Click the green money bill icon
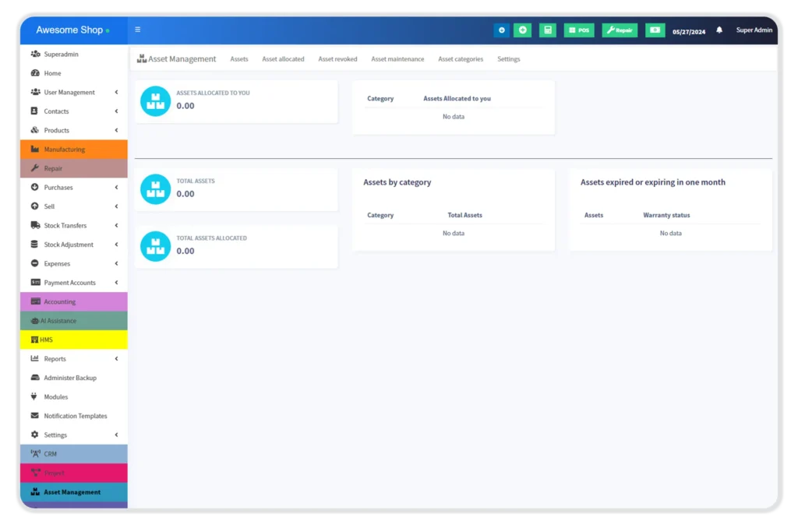798x532 pixels. point(655,30)
